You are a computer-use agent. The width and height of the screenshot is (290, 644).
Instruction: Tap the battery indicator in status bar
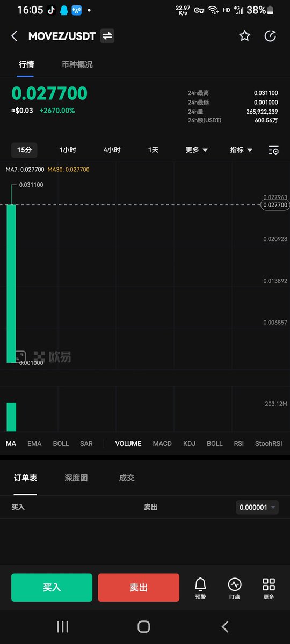(x=270, y=10)
